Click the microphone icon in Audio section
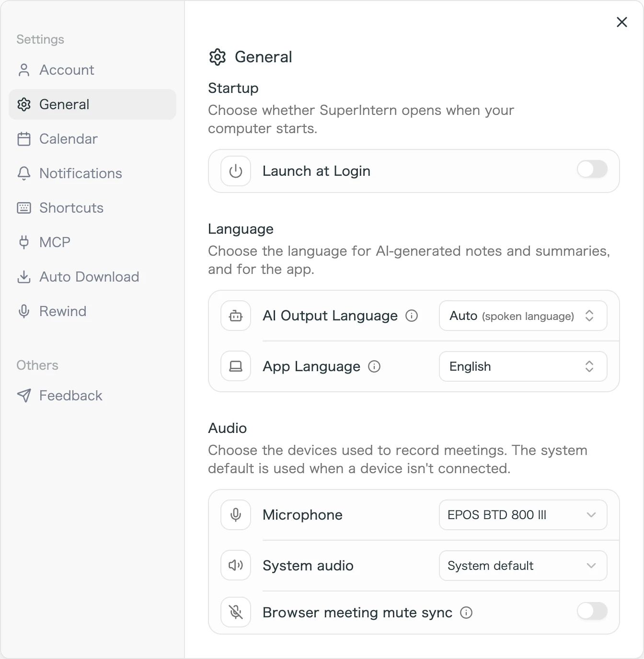 click(x=236, y=515)
